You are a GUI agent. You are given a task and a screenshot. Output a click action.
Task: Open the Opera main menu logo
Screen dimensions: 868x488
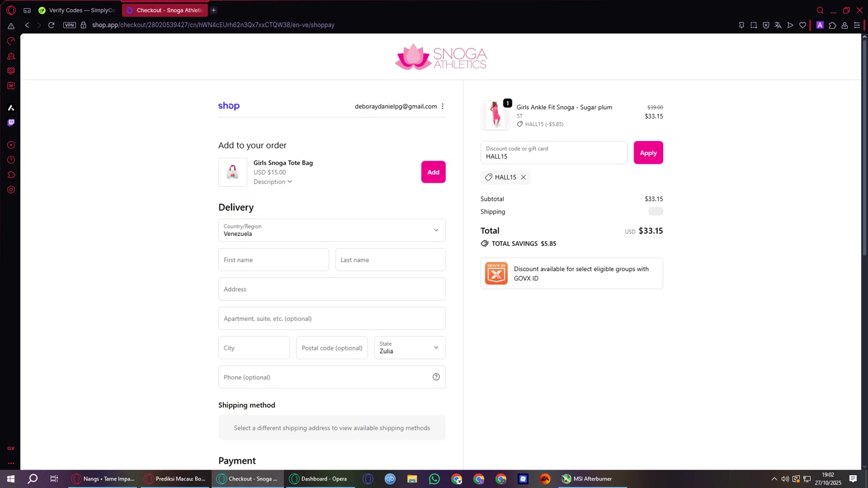(x=11, y=10)
